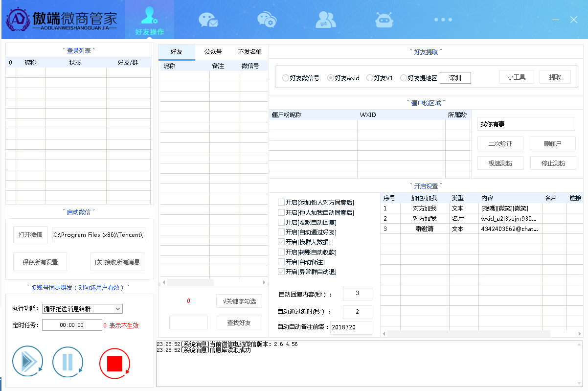Select the 好友wxid radio option
Viewport: 588px width, 391px height.
(x=343, y=78)
